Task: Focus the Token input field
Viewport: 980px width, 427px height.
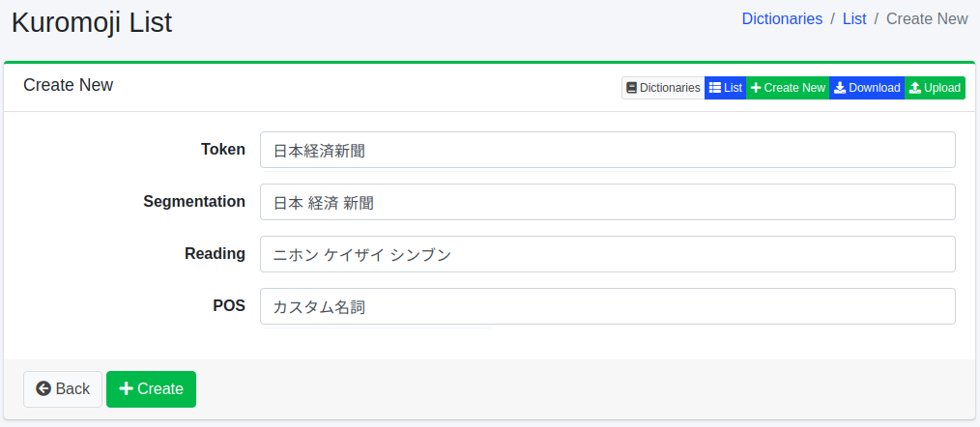Action: point(607,150)
